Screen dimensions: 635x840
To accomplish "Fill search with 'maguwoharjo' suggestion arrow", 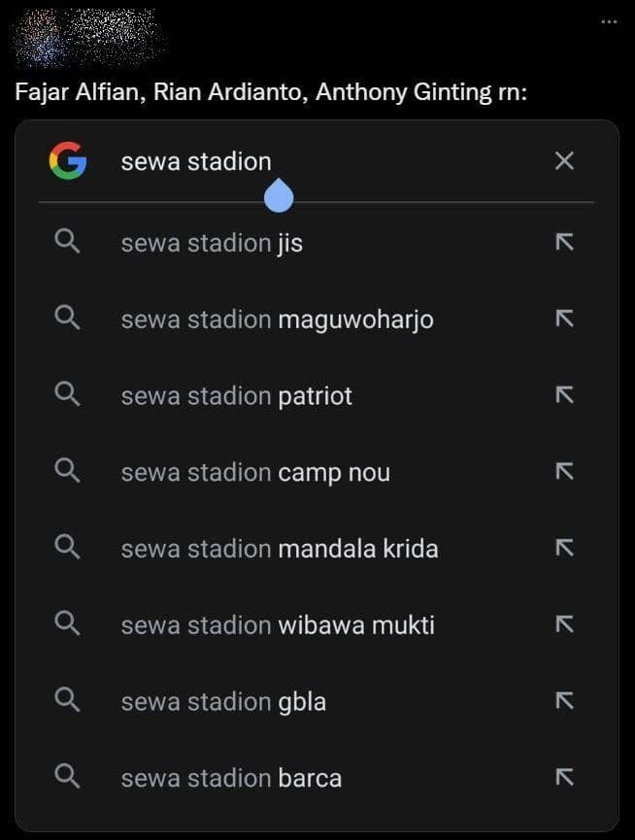I will point(564,318).
